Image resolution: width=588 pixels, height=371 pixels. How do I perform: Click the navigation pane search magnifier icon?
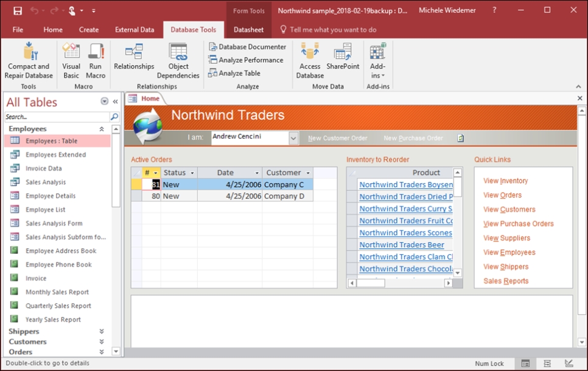(x=114, y=117)
